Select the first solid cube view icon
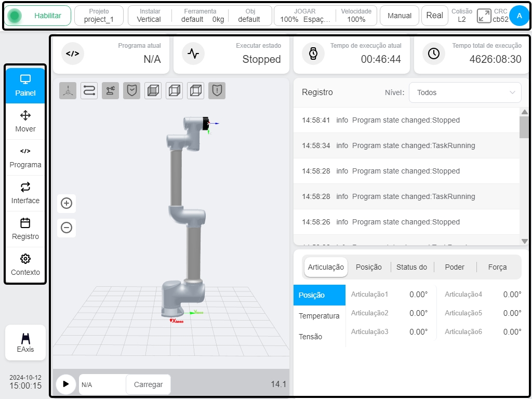This screenshot has height=399, width=532. 153,91
